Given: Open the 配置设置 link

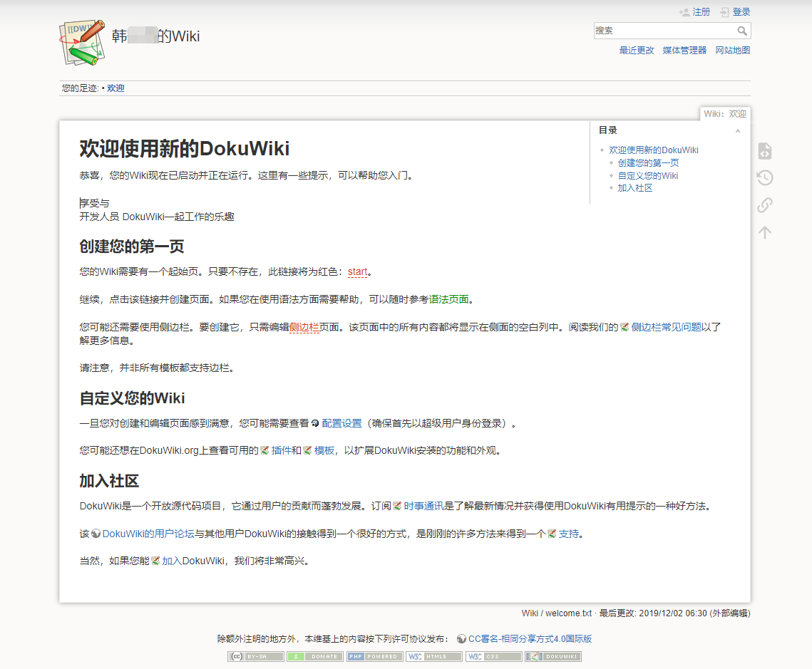Looking at the screenshot, I should pyautogui.click(x=341, y=423).
